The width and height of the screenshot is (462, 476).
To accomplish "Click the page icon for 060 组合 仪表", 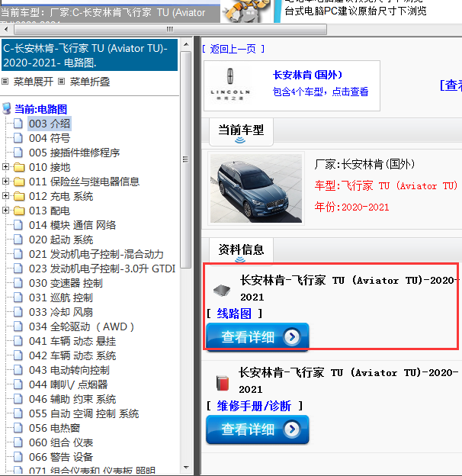I will 18,442.
